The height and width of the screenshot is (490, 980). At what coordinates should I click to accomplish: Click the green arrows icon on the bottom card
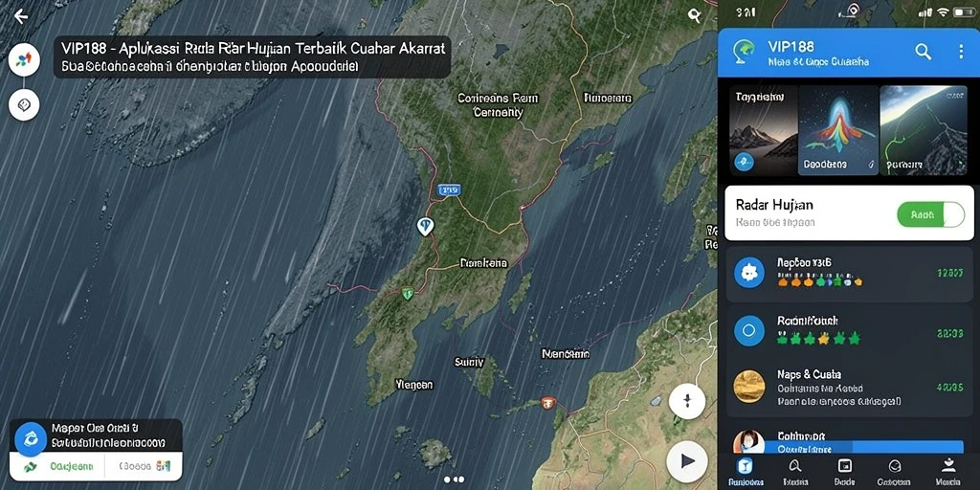(x=30, y=466)
